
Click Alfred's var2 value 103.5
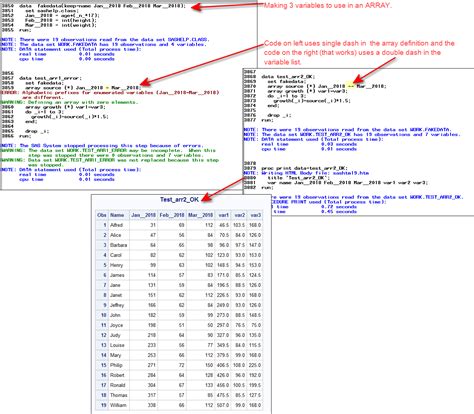click(239, 225)
